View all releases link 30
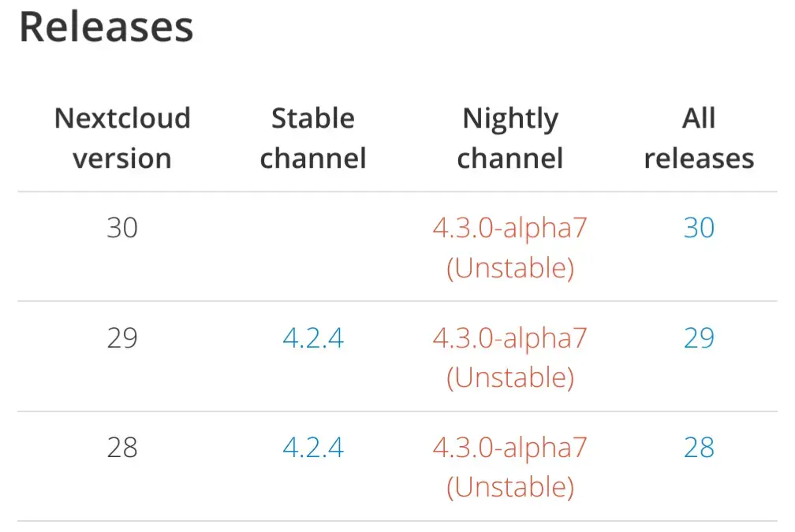Screen dimensions: 795x532 click(x=699, y=228)
